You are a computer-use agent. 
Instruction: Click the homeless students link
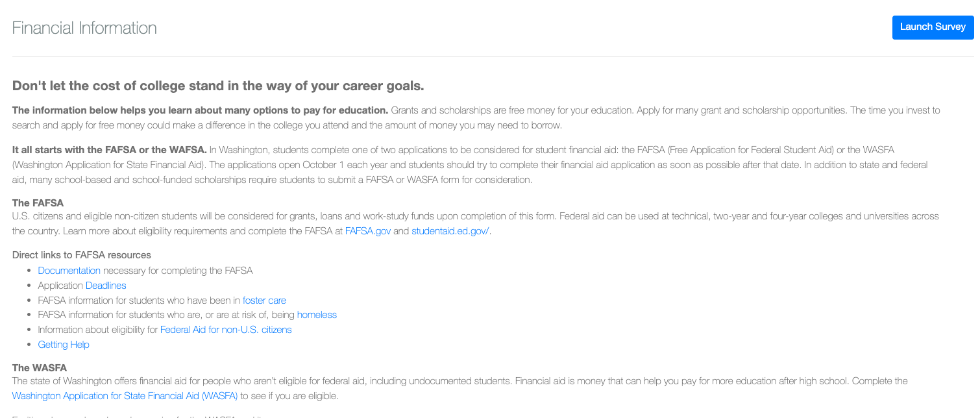coord(317,315)
